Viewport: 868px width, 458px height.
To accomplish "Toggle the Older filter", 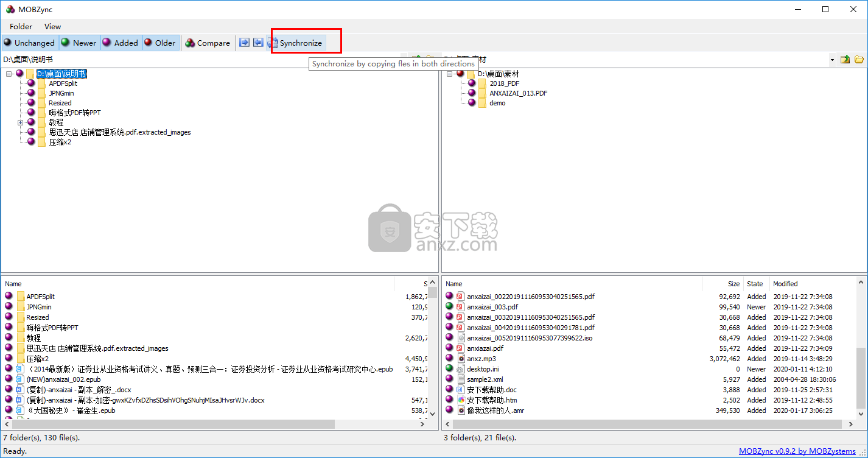I will pyautogui.click(x=160, y=43).
